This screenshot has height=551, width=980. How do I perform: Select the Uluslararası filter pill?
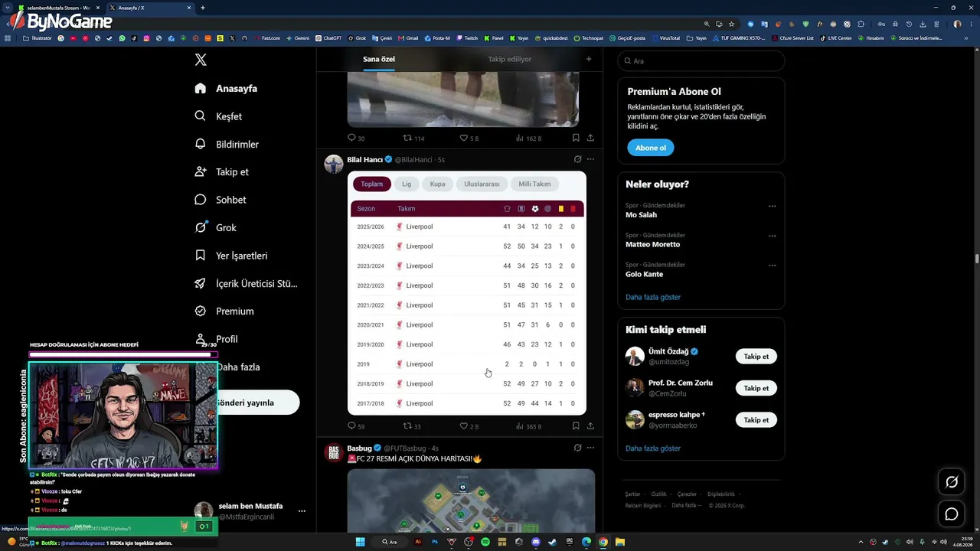tap(482, 184)
